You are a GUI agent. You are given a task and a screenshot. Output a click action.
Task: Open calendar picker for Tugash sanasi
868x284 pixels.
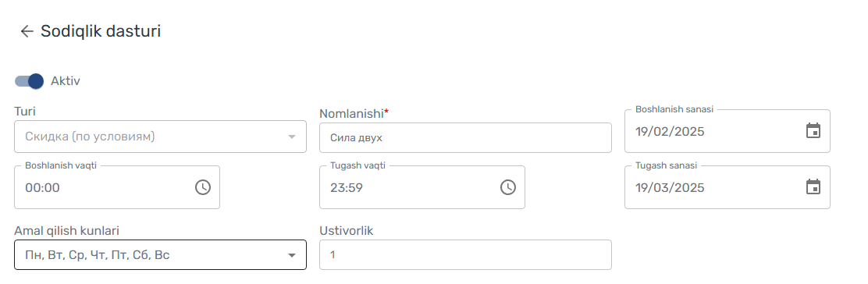click(x=813, y=187)
